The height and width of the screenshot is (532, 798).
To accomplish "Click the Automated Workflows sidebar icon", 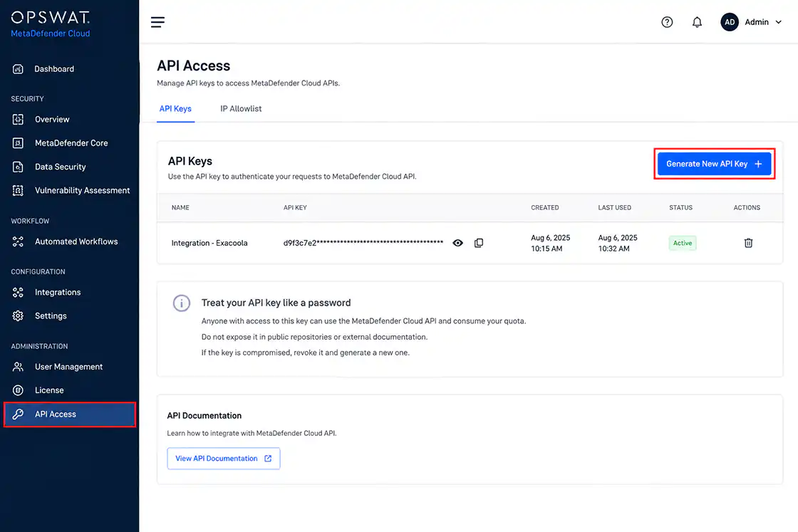I will (x=18, y=241).
